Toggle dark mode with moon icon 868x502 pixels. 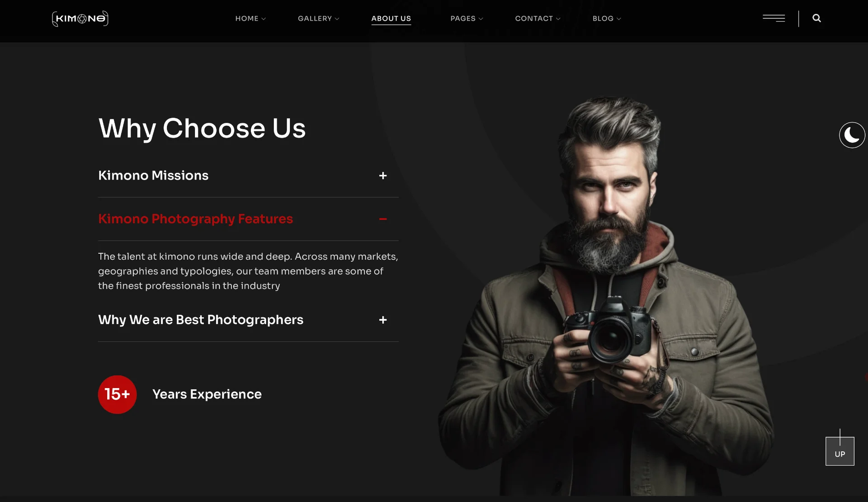click(852, 135)
